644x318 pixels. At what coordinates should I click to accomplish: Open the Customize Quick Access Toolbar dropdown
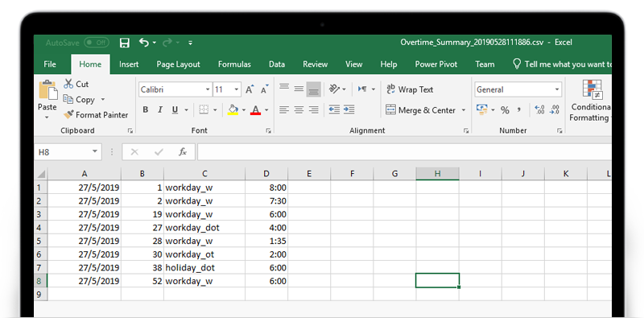[x=190, y=43]
